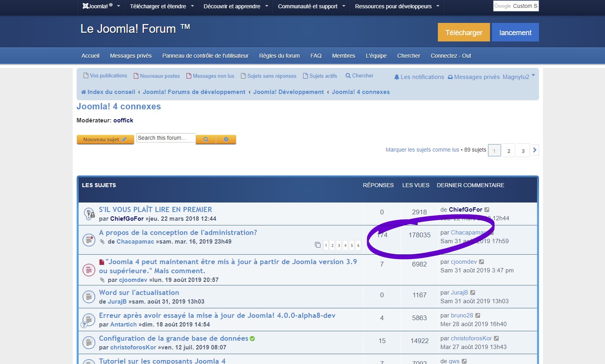Click the locked topic icon of first row

[89, 214]
